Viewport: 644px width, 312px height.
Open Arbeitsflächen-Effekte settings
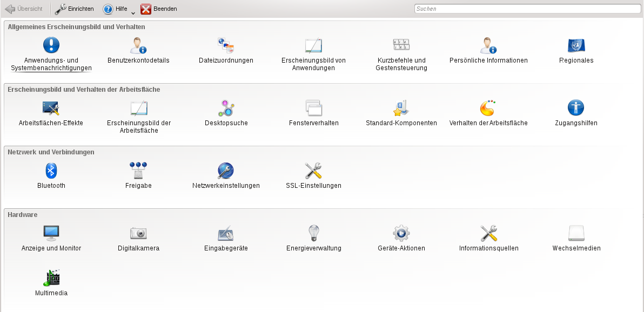[x=51, y=108]
